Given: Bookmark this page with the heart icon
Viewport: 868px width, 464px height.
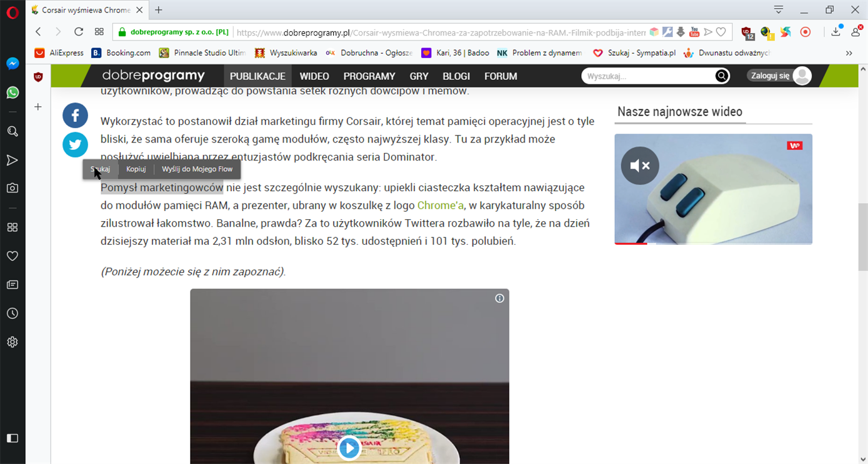Looking at the screenshot, I should [721, 32].
